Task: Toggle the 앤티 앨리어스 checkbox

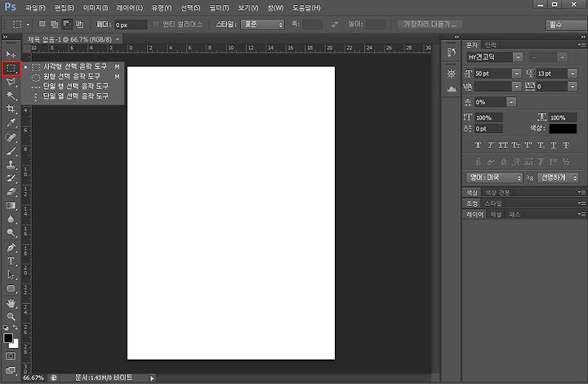Action: [156, 25]
